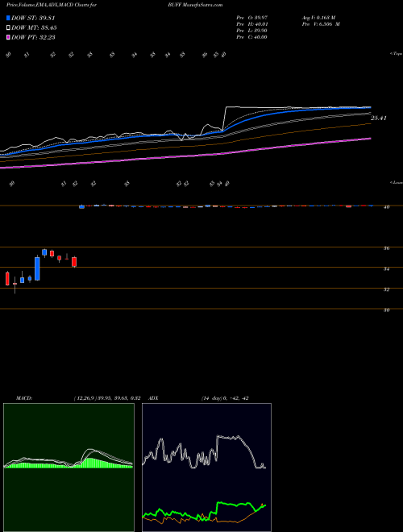Screen dimensions: 403x532
Task: Click the MACD panel title label
Action: click(x=24, y=398)
